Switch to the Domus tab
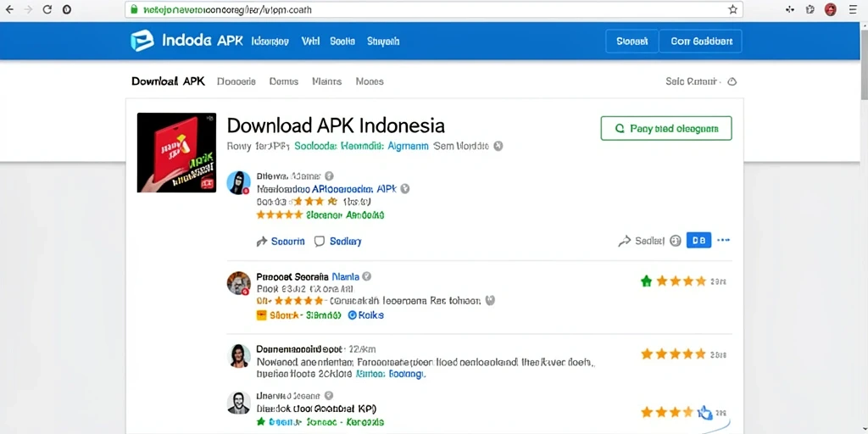The height and width of the screenshot is (434, 868). tap(283, 81)
